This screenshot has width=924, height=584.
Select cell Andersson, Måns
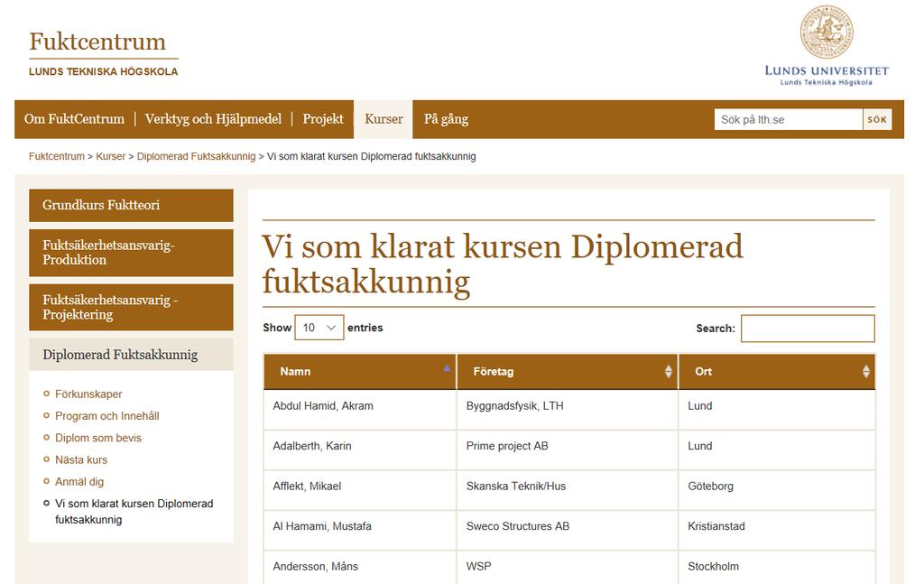point(360,567)
